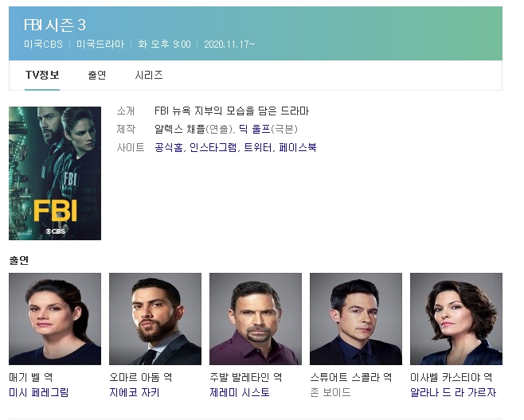The height and width of the screenshot is (420, 524).
Task: Open actor link 제레미 시스토
Action: coord(240,392)
